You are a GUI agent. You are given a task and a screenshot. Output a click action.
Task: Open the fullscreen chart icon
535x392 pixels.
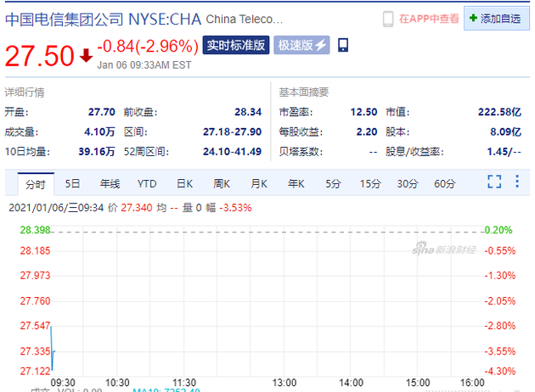click(494, 182)
